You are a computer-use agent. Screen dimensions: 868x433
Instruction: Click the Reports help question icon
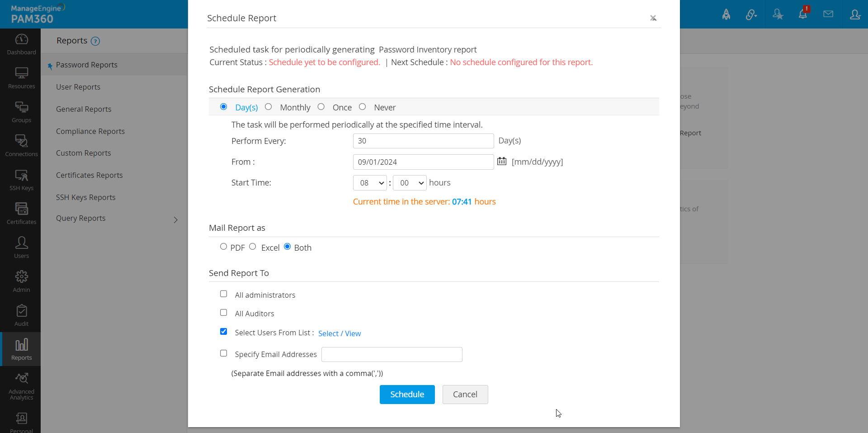tap(95, 41)
